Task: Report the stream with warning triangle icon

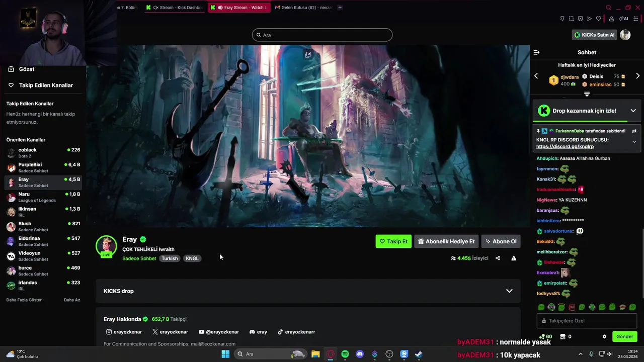Action: click(514, 258)
